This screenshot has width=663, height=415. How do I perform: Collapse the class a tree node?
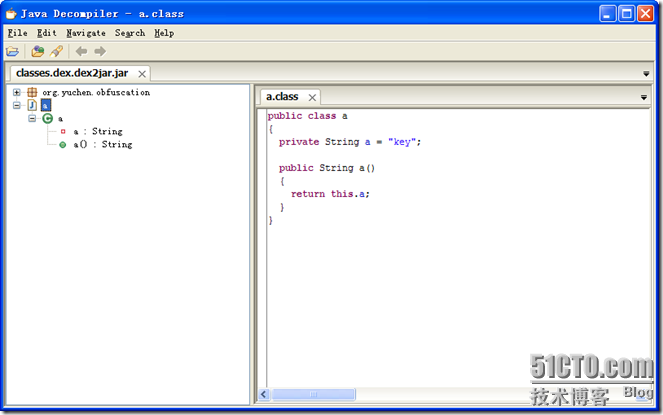click(x=32, y=118)
